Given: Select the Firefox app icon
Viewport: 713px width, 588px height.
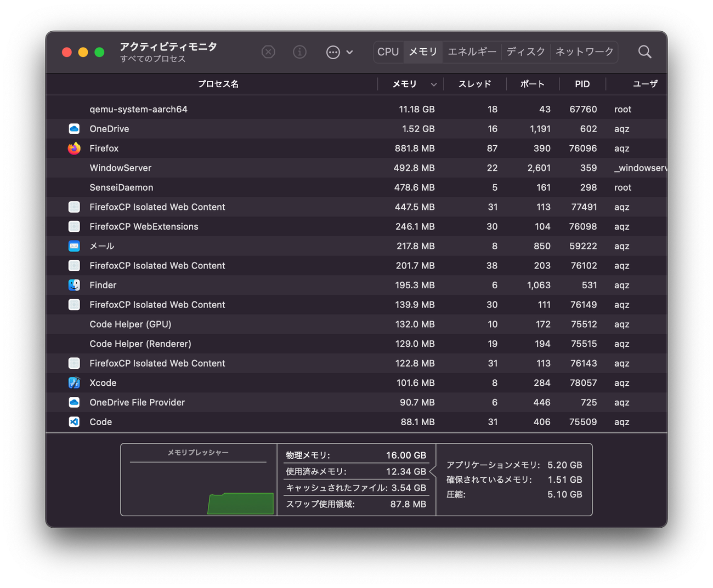Looking at the screenshot, I should (74, 149).
